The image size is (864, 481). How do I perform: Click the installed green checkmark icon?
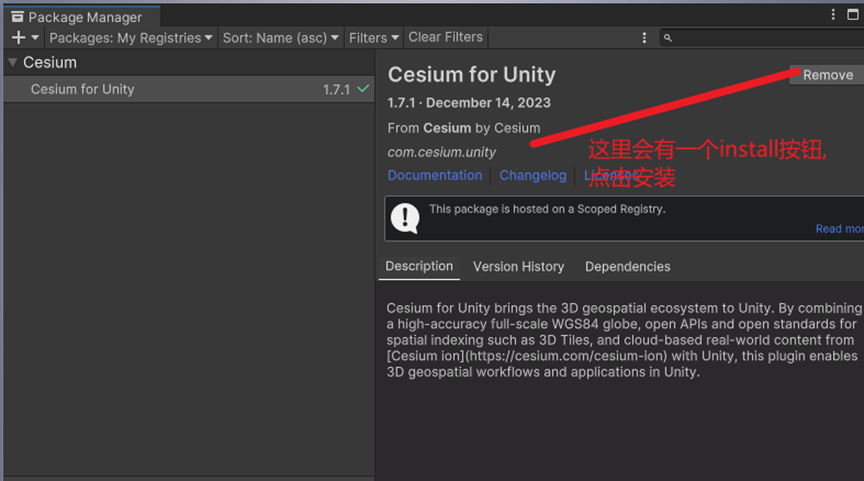(x=363, y=89)
